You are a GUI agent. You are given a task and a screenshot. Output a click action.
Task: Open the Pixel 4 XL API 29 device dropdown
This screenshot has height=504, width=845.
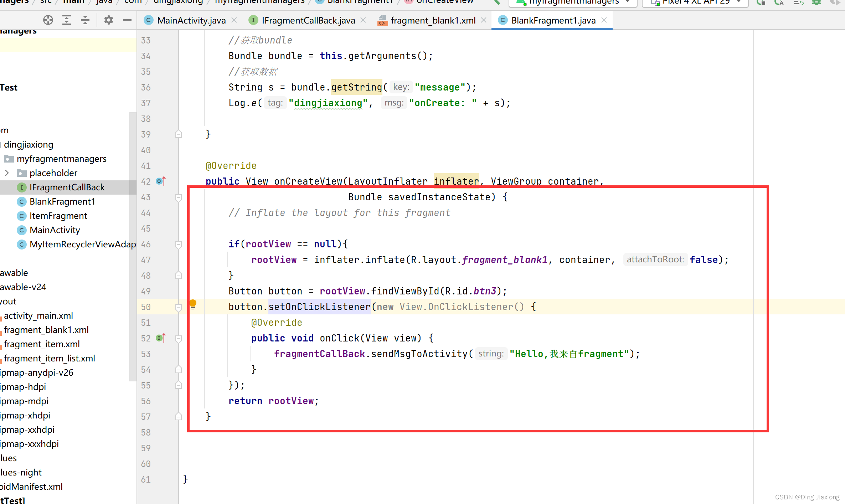click(695, 2)
